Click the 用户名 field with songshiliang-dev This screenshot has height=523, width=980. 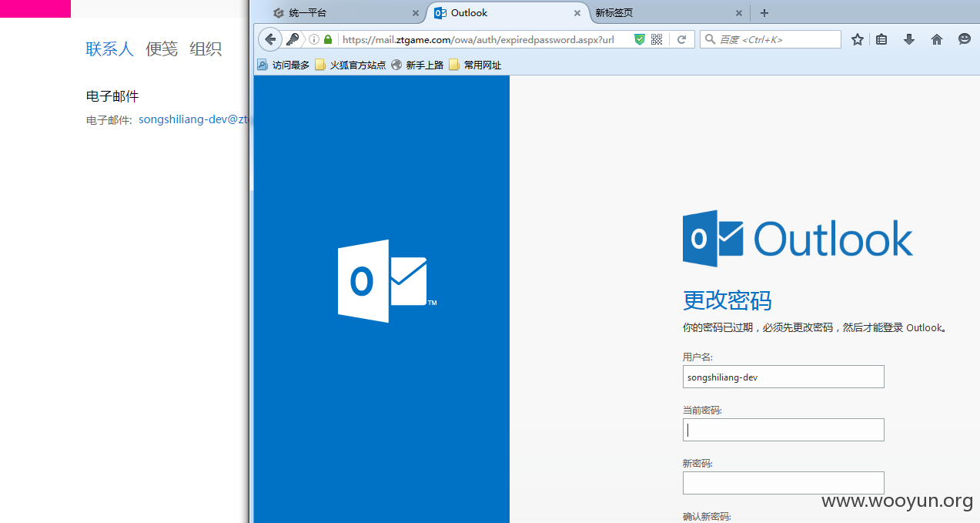point(783,377)
